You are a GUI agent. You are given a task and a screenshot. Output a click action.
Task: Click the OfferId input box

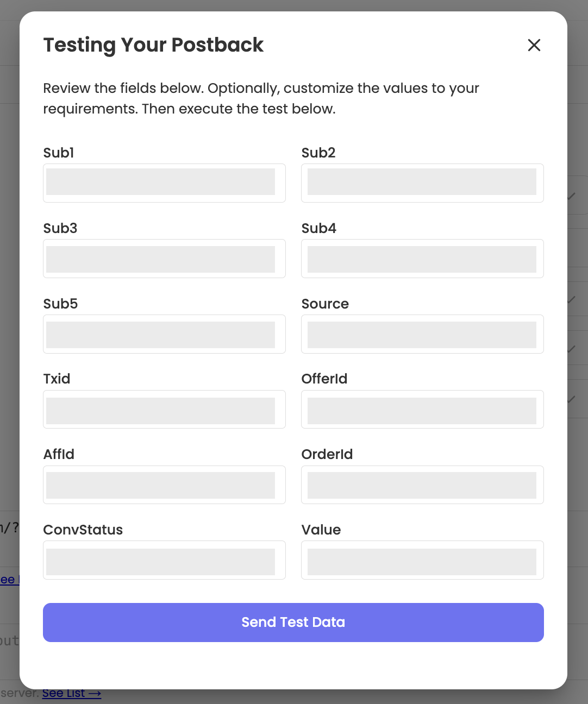[422, 410]
